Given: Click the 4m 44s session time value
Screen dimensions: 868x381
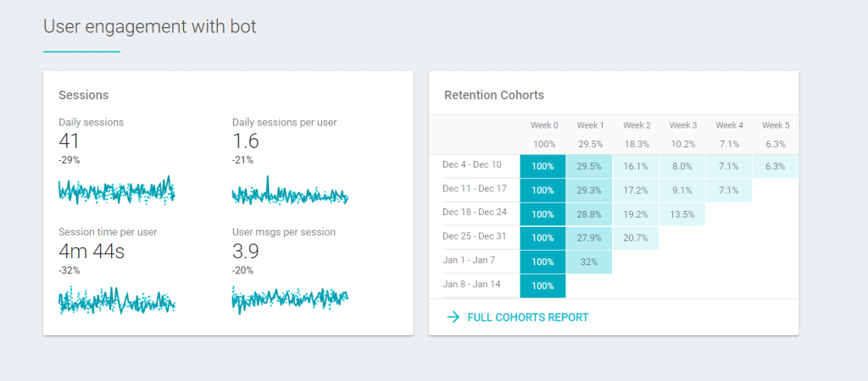Looking at the screenshot, I should (x=91, y=251).
